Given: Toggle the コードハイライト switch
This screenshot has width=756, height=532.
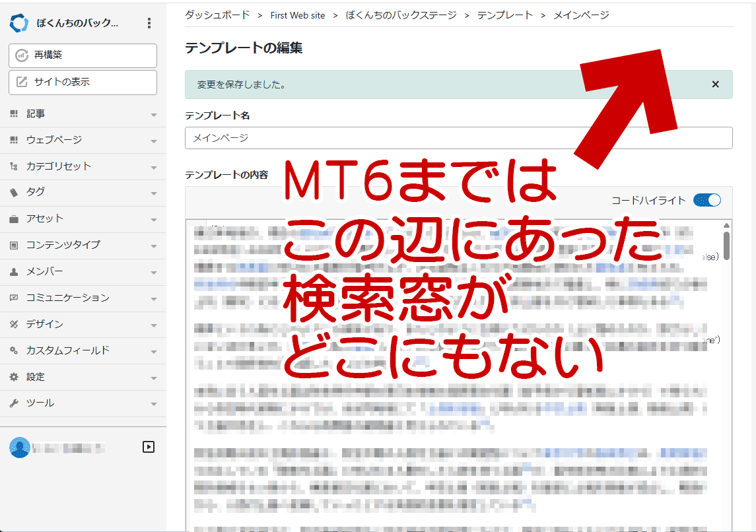Looking at the screenshot, I should (706, 200).
